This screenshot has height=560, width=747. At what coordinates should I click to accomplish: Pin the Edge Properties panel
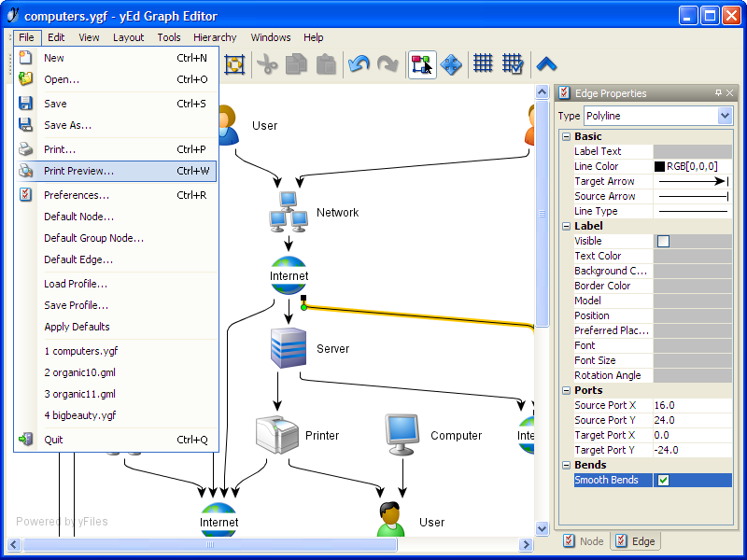click(718, 92)
